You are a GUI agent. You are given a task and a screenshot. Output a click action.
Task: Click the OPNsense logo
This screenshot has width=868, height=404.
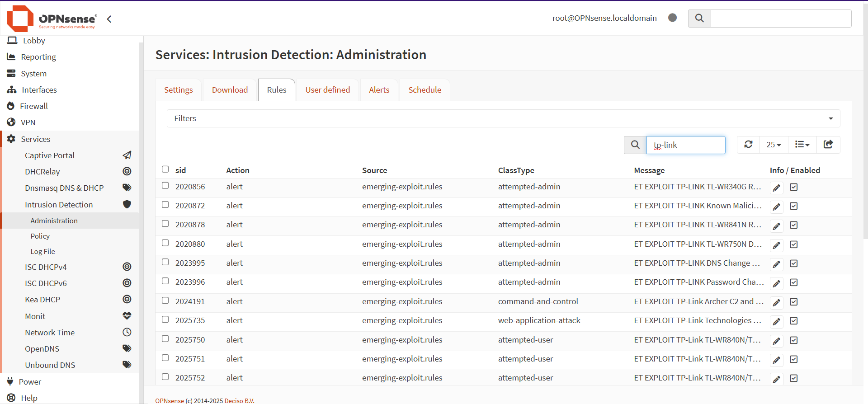click(x=52, y=19)
